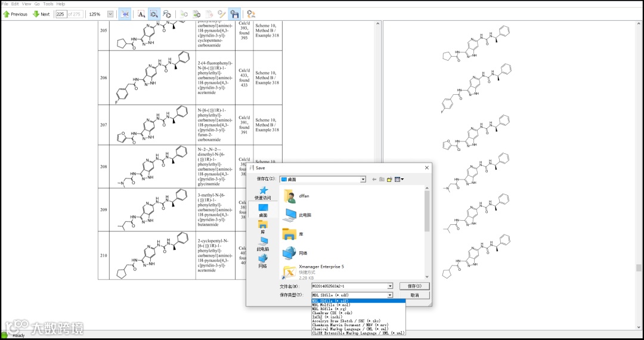
Task: Click the row number 210 cell
Action: click(104, 255)
